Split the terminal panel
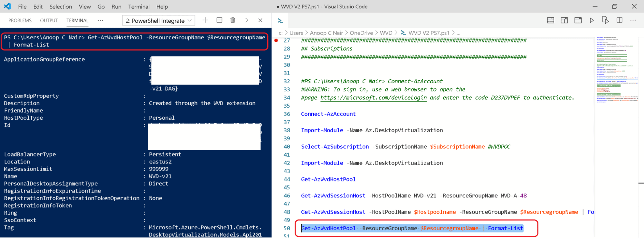 (x=219, y=20)
